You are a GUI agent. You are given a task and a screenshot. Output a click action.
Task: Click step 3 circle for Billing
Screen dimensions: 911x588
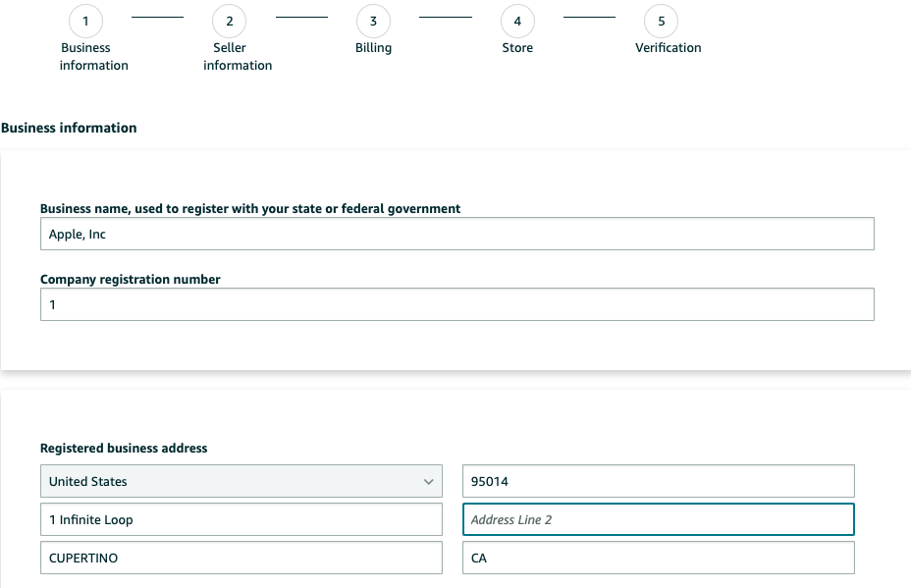tap(374, 21)
